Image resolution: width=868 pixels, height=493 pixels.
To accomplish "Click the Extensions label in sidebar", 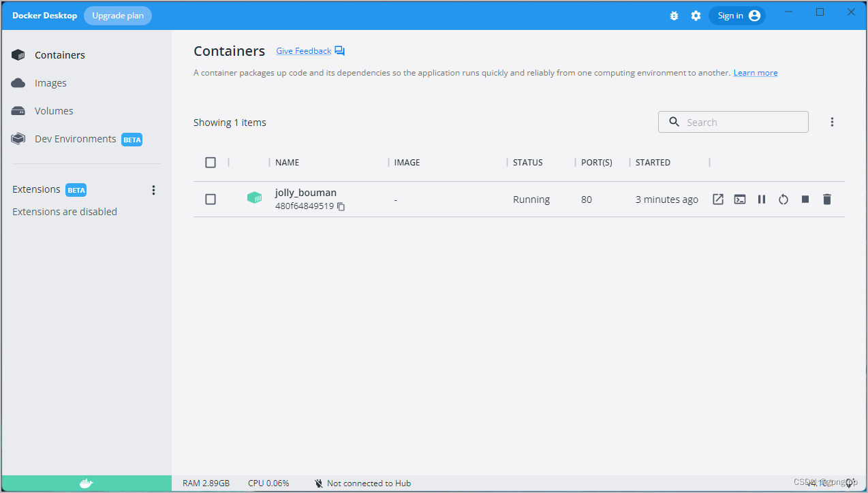I will [36, 189].
